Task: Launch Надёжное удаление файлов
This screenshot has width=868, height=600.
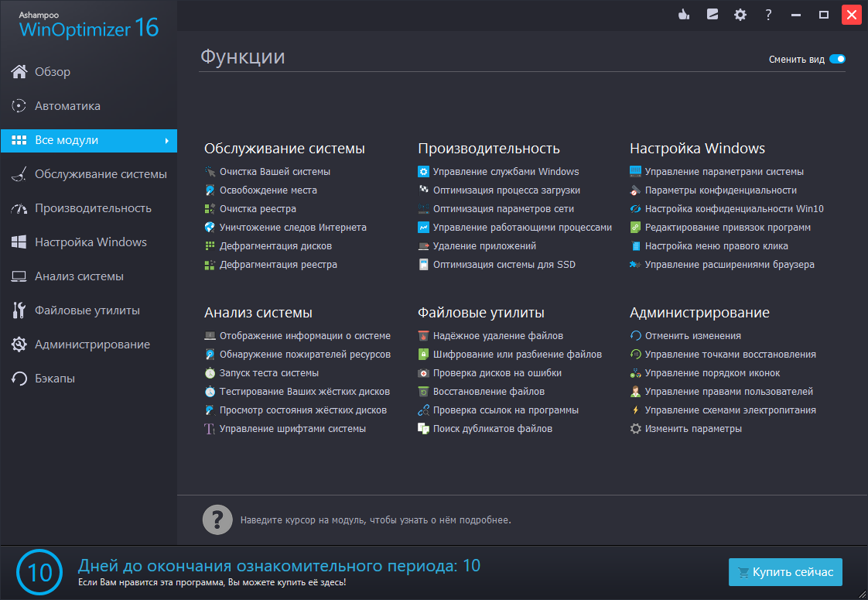Action: point(498,336)
